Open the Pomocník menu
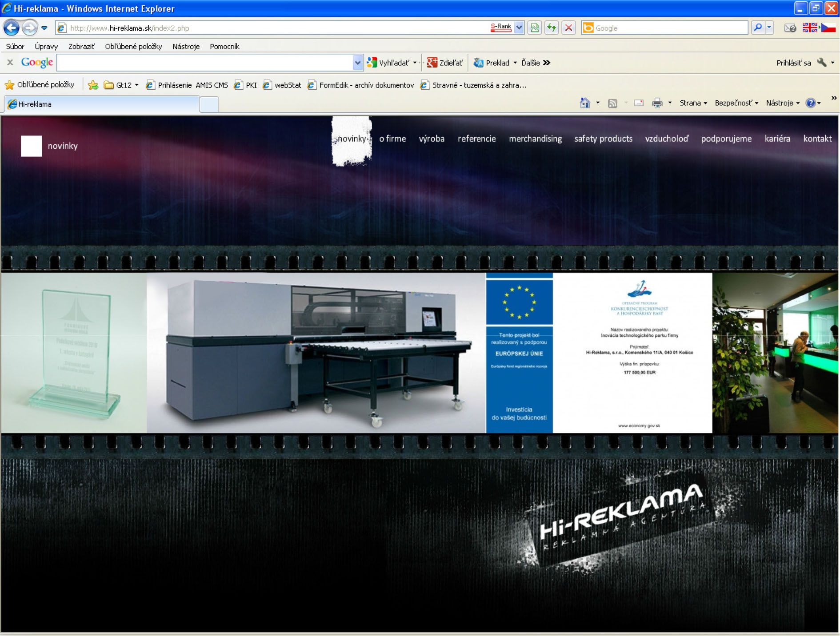Image resolution: width=840 pixels, height=636 pixels. coord(224,46)
